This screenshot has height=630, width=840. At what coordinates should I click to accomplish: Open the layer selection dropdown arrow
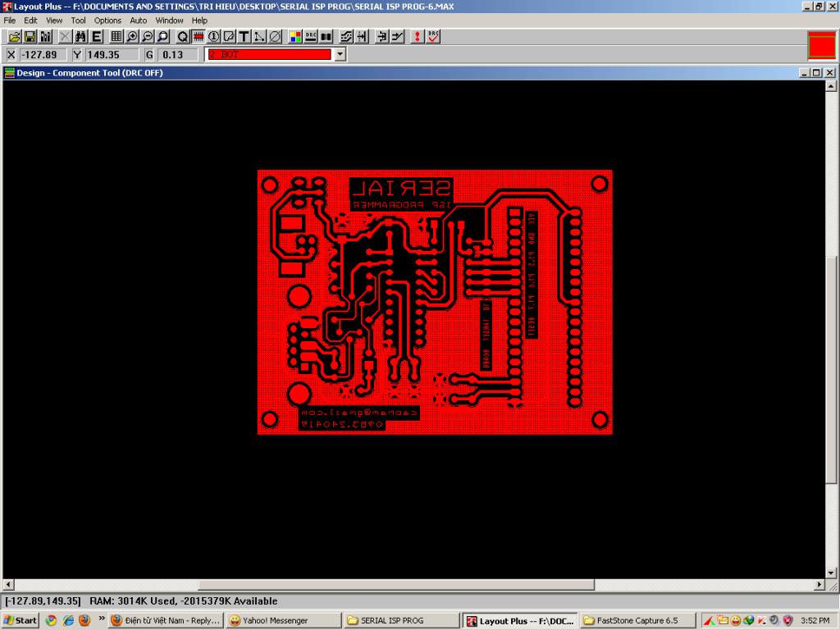(340, 55)
